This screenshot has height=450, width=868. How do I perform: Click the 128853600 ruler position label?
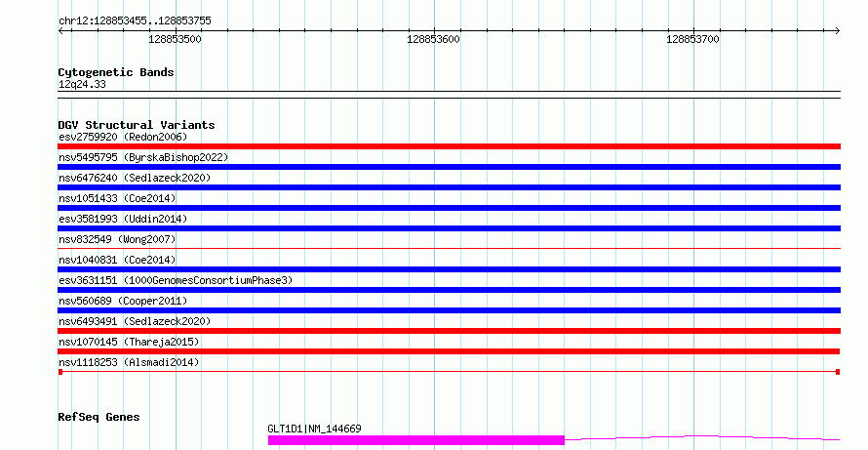coord(433,39)
